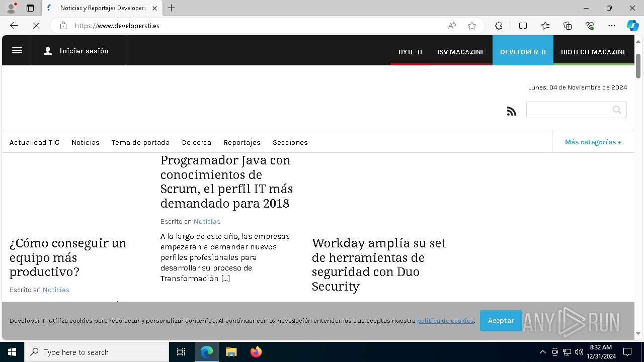Viewport: 644px width, 362px height.
Task: Toggle Split screen icon in the Edge toolbar
Action: point(523,26)
